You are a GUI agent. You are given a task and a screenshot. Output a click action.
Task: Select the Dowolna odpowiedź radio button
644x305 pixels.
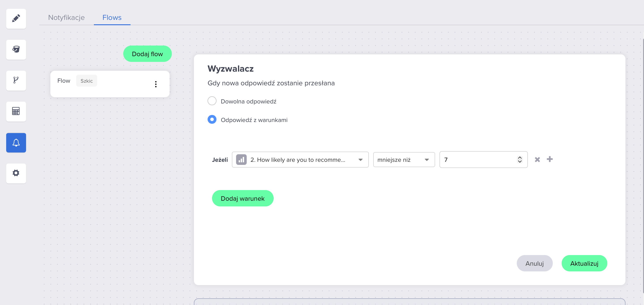click(x=212, y=101)
